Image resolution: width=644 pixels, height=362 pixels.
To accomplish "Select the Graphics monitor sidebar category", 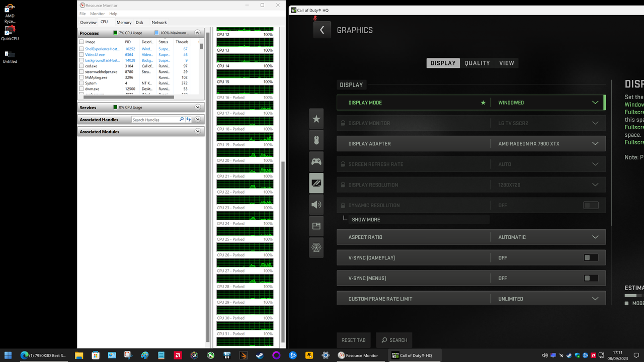I will coord(316,184).
